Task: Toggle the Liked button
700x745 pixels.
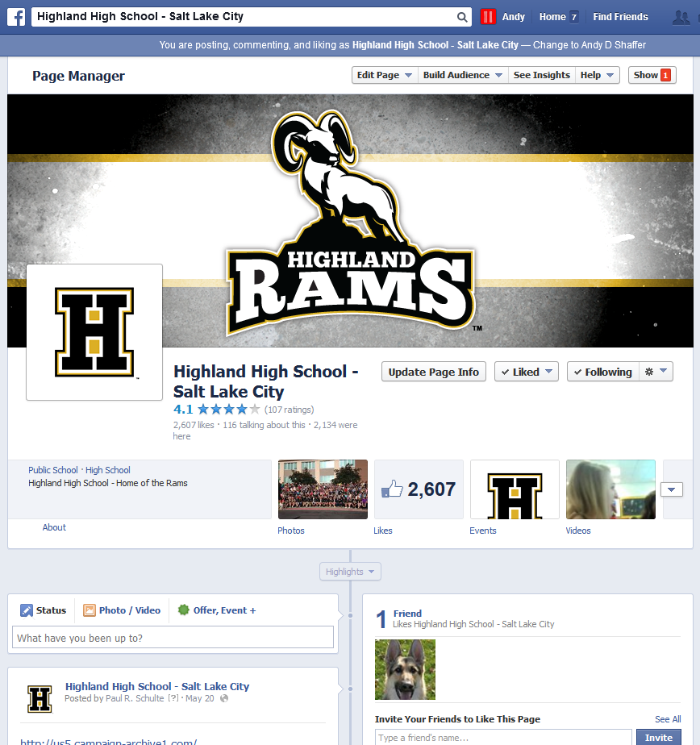Action: click(526, 372)
